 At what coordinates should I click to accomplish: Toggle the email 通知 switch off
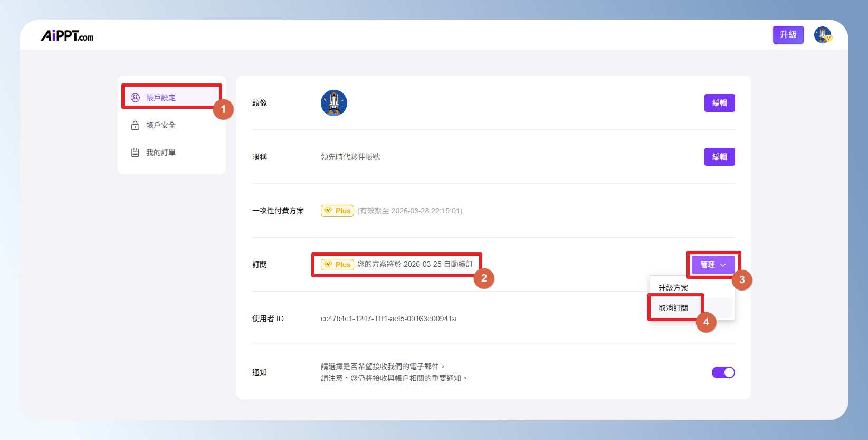tap(723, 372)
